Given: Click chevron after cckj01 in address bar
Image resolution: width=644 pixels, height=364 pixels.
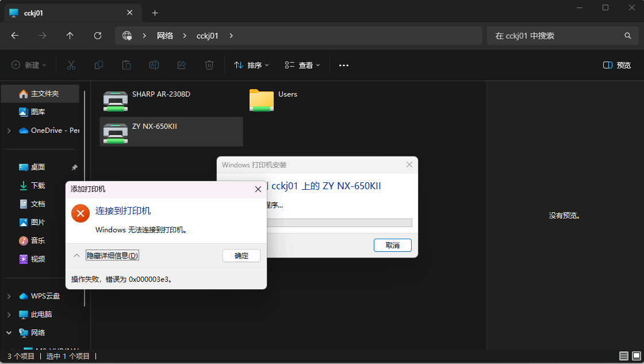Looking at the screenshot, I should click(x=231, y=36).
